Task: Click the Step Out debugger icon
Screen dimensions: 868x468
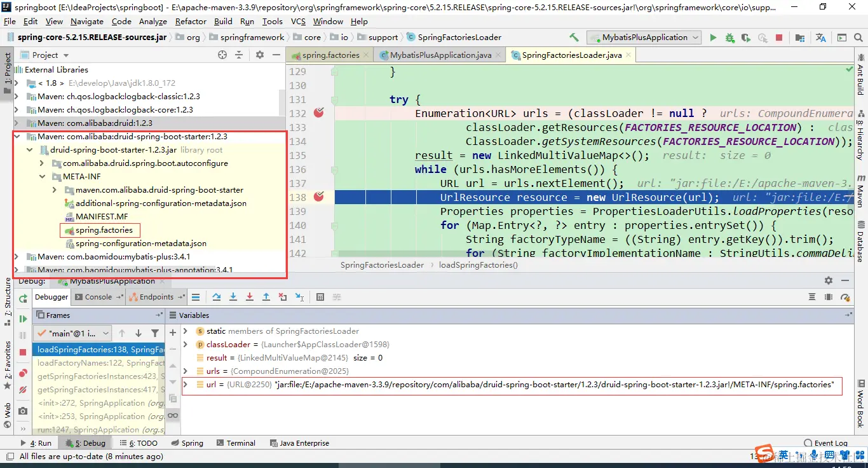Action: click(x=266, y=297)
